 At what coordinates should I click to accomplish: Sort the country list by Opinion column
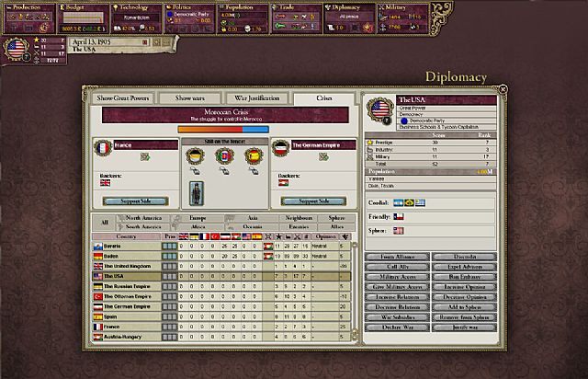point(325,236)
